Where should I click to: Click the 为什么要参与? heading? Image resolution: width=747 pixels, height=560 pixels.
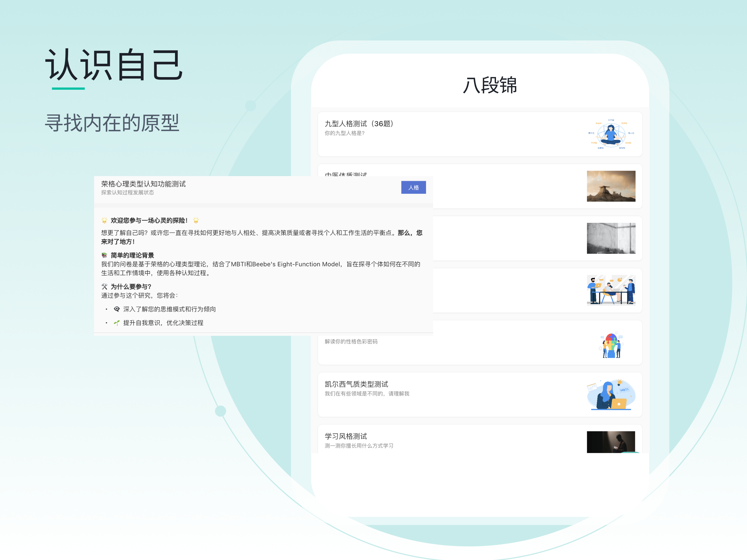click(x=131, y=287)
